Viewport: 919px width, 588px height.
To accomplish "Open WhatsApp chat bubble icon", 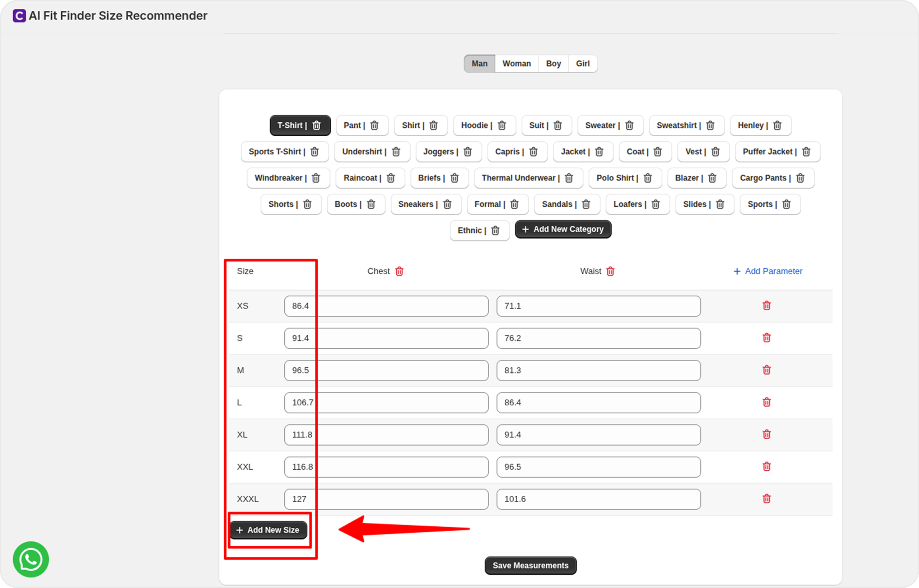I will [31, 559].
